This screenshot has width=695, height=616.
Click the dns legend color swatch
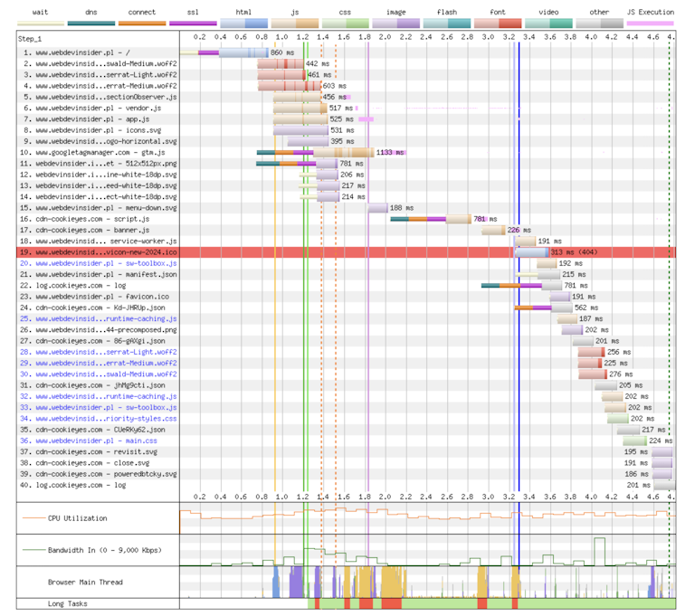point(90,23)
